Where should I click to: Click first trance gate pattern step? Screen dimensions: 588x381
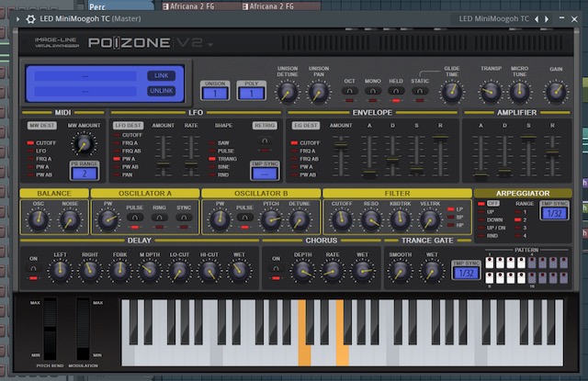(x=490, y=263)
